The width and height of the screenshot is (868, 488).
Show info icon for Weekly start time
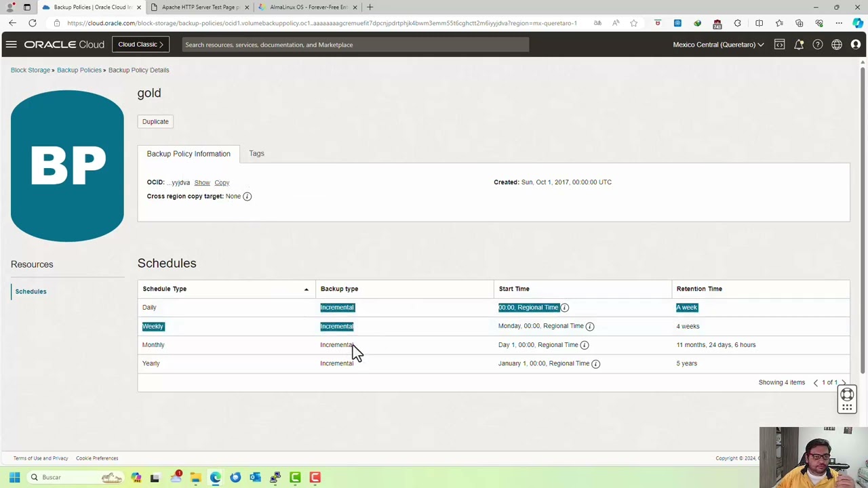pos(590,327)
